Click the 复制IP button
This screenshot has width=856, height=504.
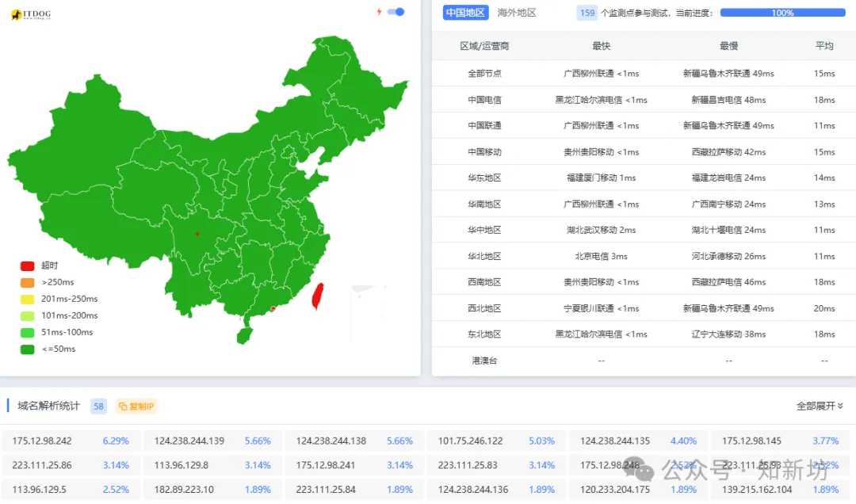[136, 406]
